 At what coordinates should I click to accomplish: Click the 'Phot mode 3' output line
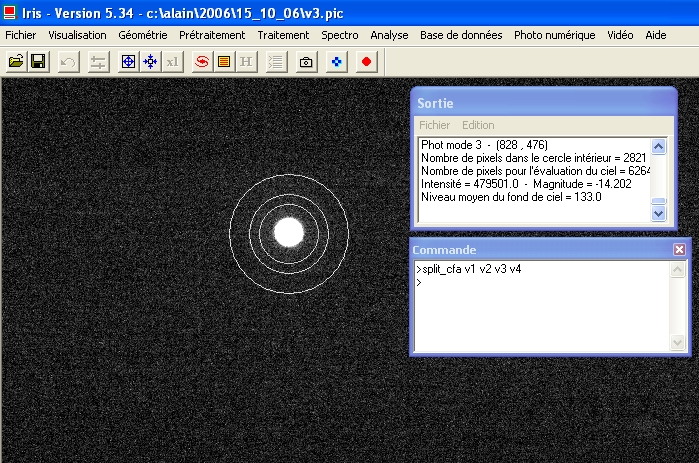(484, 145)
